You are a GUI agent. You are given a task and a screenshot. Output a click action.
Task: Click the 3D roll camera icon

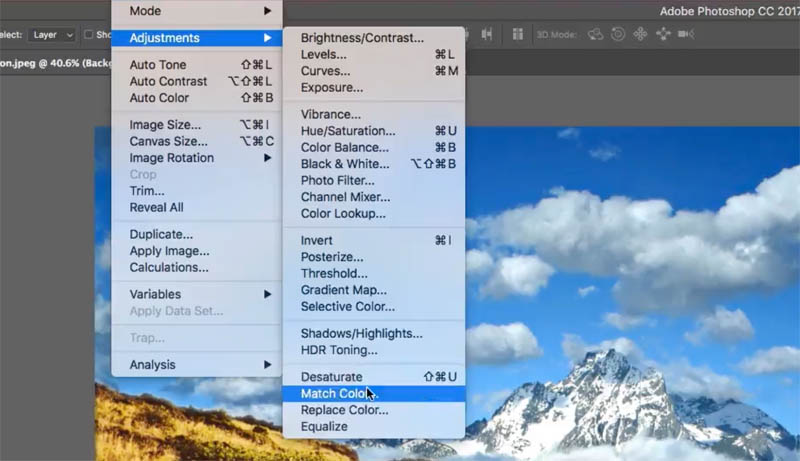tap(618, 34)
